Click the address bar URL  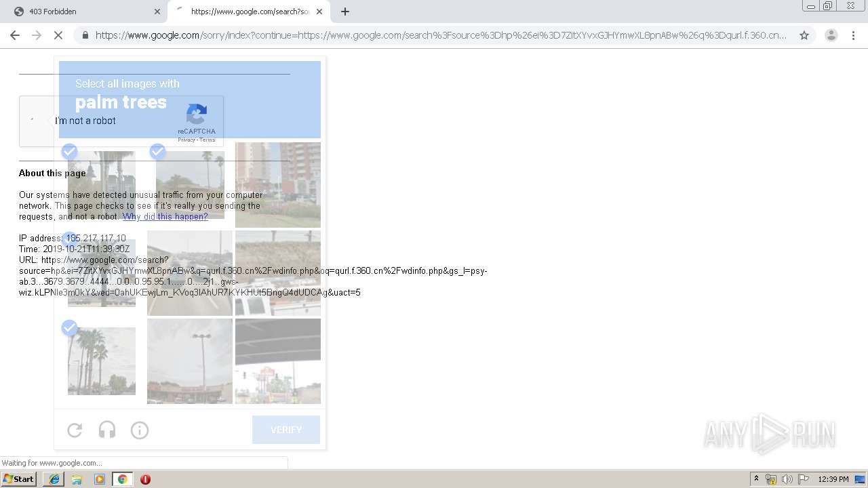(x=441, y=35)
